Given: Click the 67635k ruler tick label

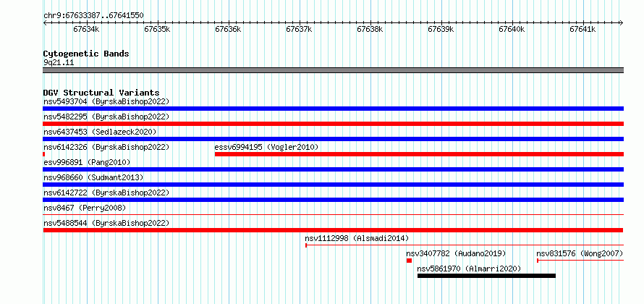Looking at the screenshot, I should (157, 30).
